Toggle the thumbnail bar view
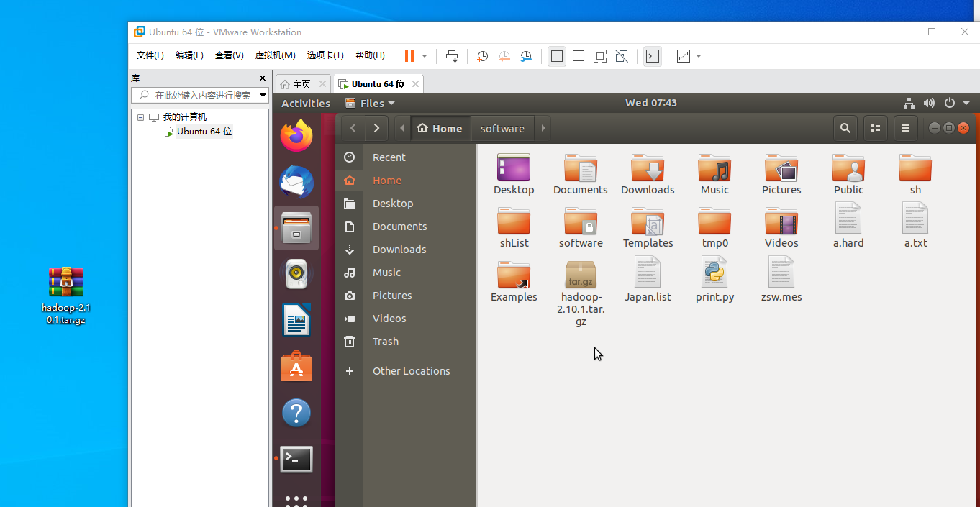 [579, 56]
